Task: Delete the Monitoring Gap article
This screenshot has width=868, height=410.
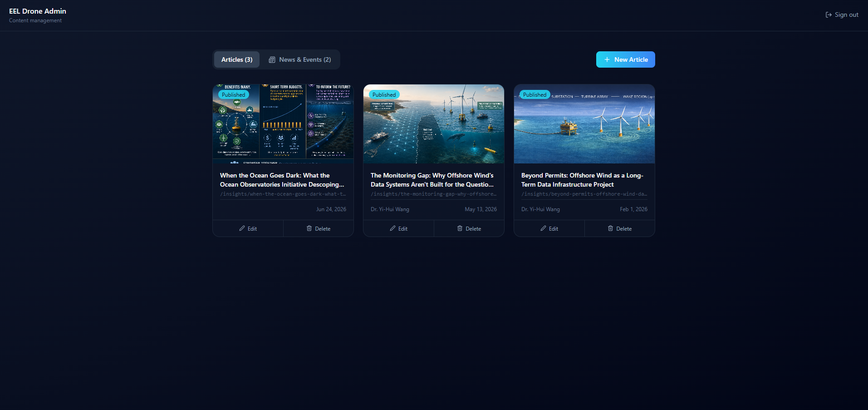Action: click(469, 228)
